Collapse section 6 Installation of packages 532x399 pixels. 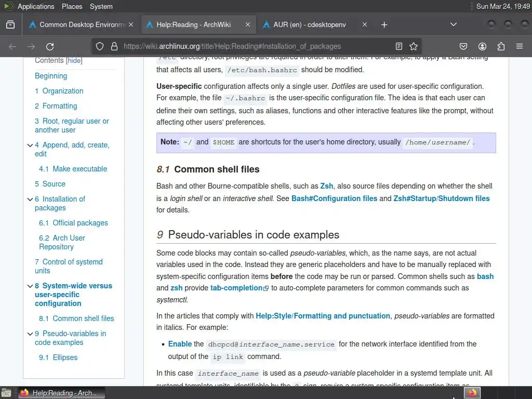click(x=30, y=199)
